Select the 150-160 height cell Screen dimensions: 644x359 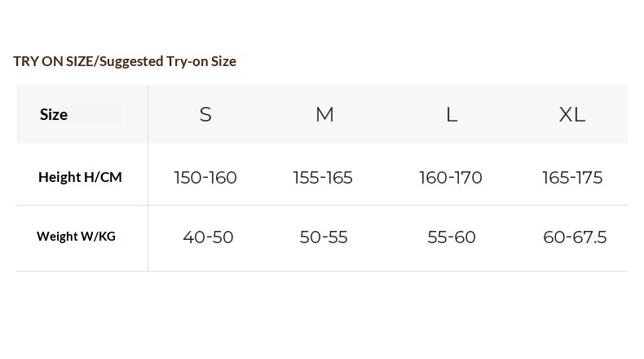point(205,178)
